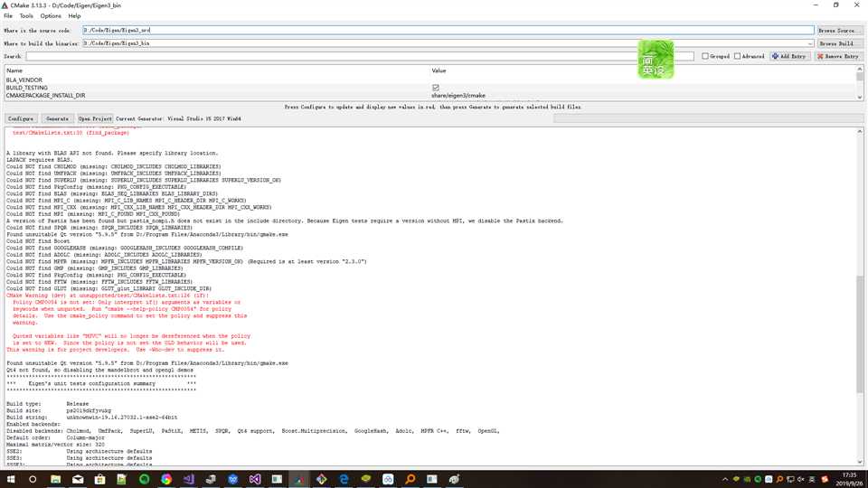Click the output log scrollbar down arrow
Screen dimensions: 868x488
point(860,462)
